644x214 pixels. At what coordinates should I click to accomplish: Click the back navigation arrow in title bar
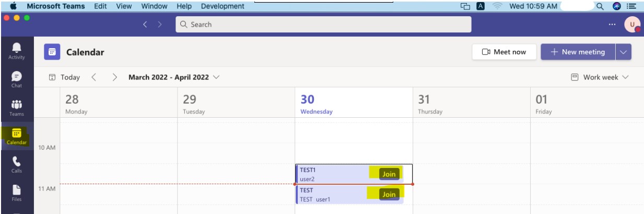(x=146, y=24)
